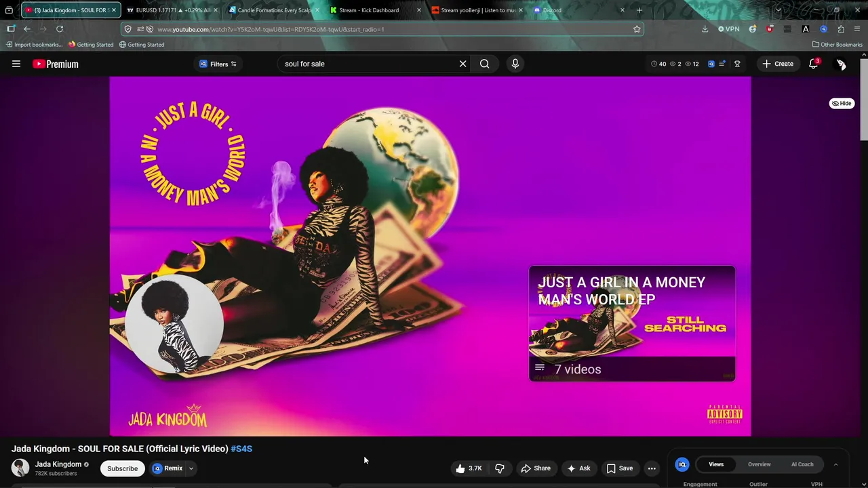The height and width of the screenshot is (488, 868).
Task: Collapse the vidIQ stats panel chevron
Action: tap(835, 464)
